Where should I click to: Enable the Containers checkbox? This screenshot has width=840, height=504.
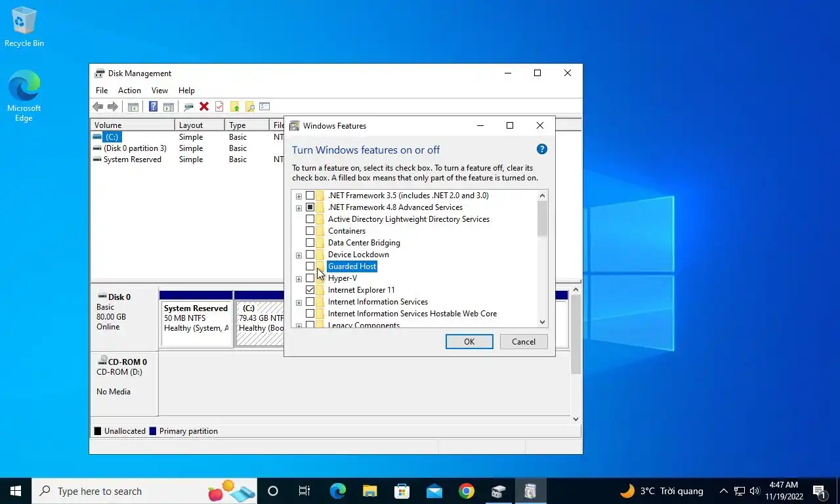[310, 231]
